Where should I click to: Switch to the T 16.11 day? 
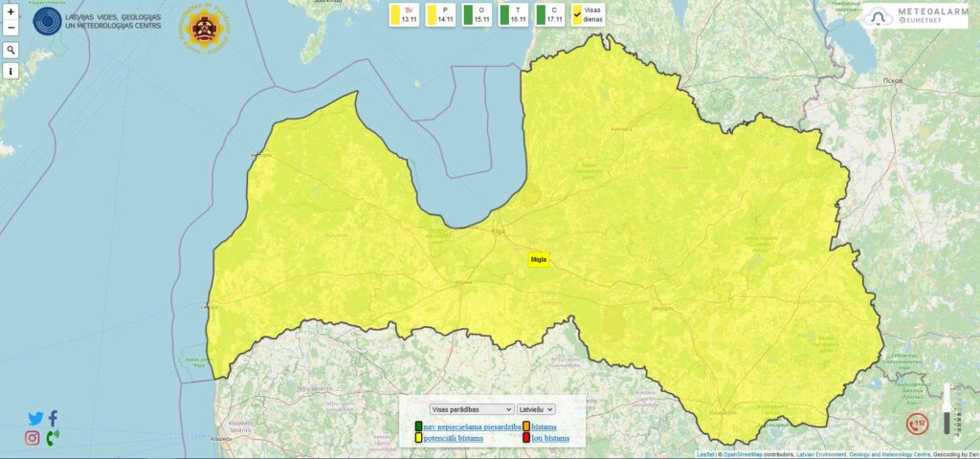(x=514, y=14)
